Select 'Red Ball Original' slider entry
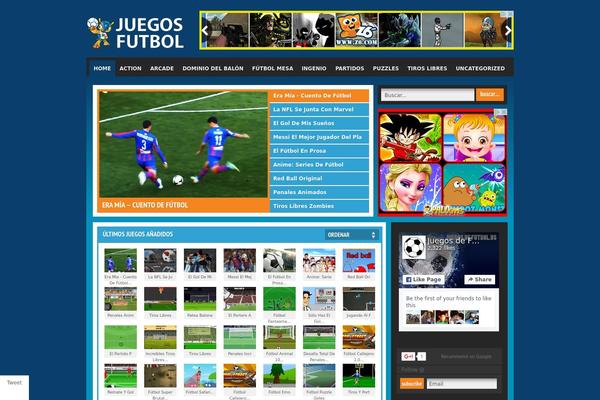The width and height of the screenshot is (600, 400). pyautogui.click(x=319, y=178)
